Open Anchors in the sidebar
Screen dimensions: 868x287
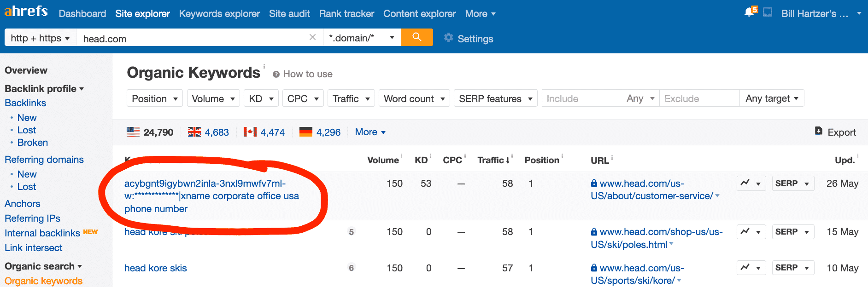pyautogui.click(x=23, y=204)
